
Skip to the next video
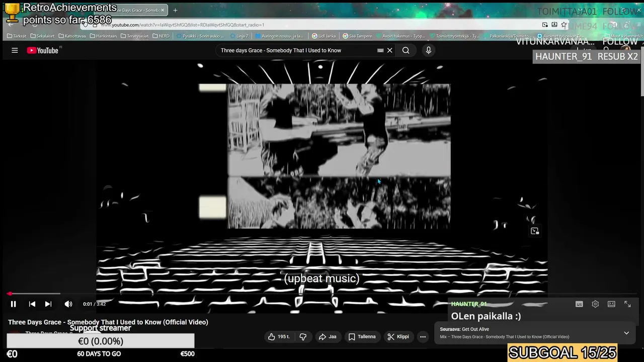point(48,304)
